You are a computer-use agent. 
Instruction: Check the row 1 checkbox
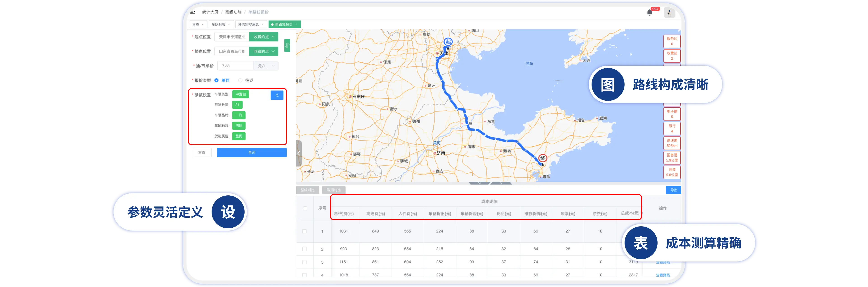coord(305,231)
